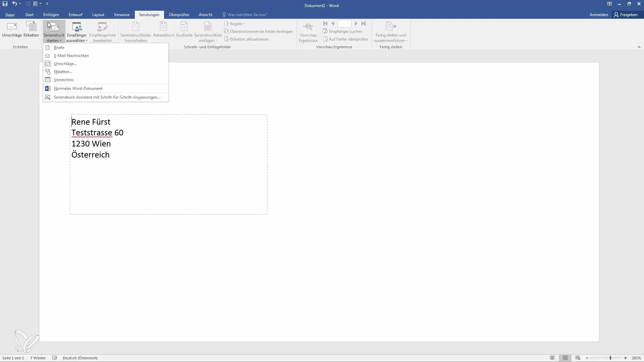
Task: Toggle Vorschau Ergebnisse preview
Action: 308,32
